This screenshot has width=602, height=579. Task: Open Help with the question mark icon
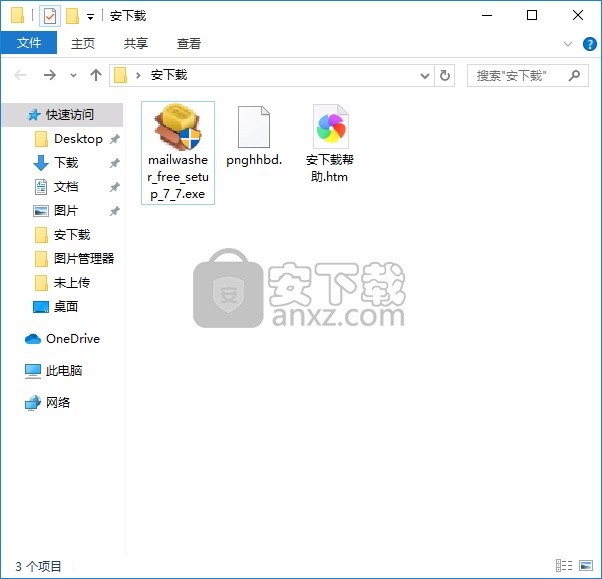point(589,44)
